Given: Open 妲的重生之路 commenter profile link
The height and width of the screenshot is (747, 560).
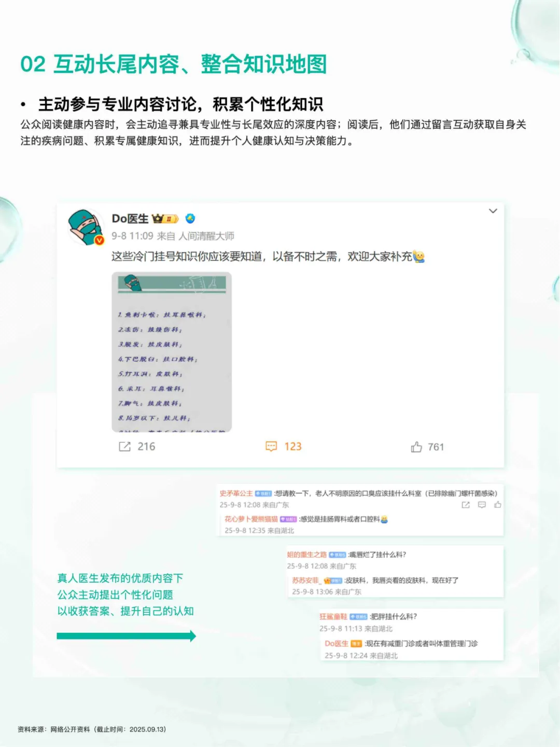Looking at the screenshot, I should 307,555.
